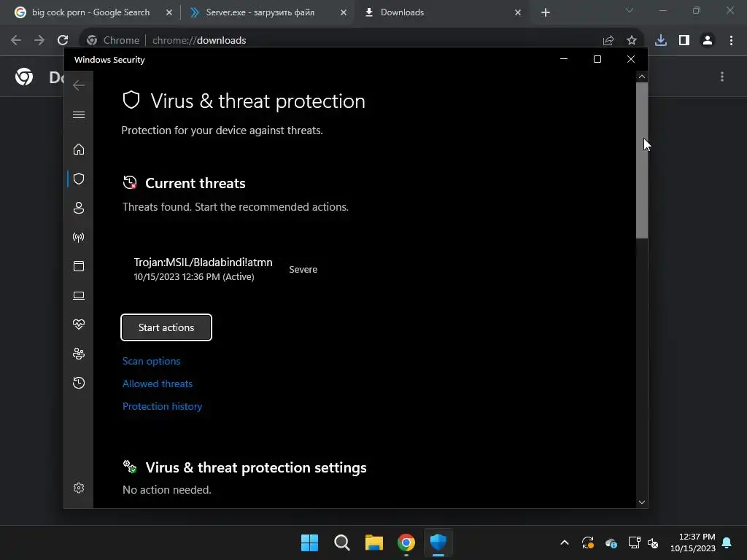Click the scroll down arrow in Windows Security

tap(642, 502)
